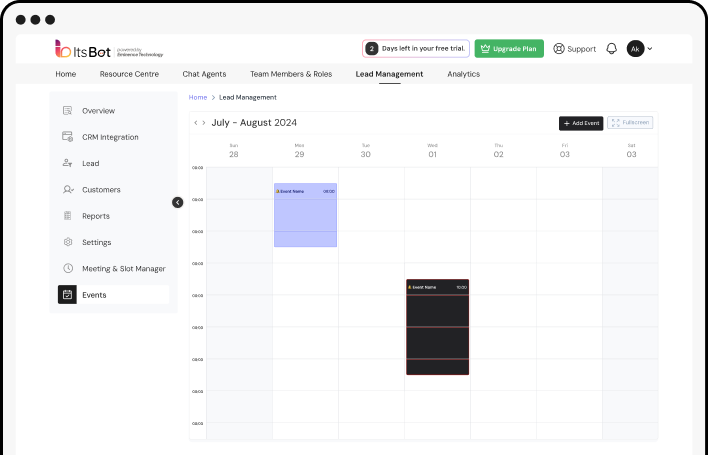This screenshot has width=708, height=455.
Task: Go to the Analytics tab
Action: (463, 74)
